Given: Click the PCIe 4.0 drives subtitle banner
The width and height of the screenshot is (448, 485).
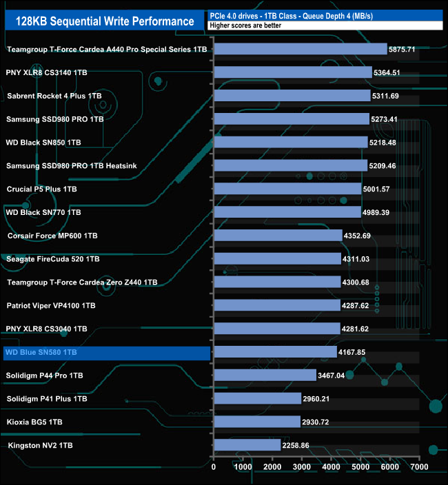Looking at the screenshot, I should [325, 16].
